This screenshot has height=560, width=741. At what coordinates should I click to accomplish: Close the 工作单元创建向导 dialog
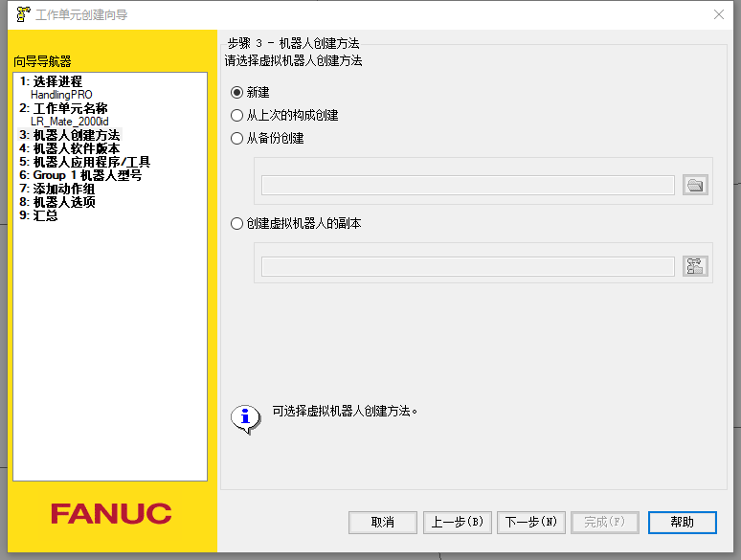[719, 14]
